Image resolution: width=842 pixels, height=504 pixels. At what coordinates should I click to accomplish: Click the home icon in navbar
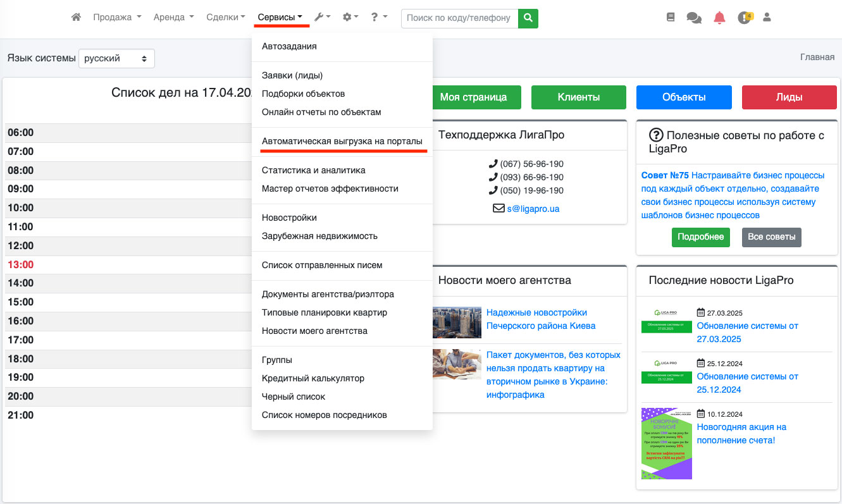76,18
